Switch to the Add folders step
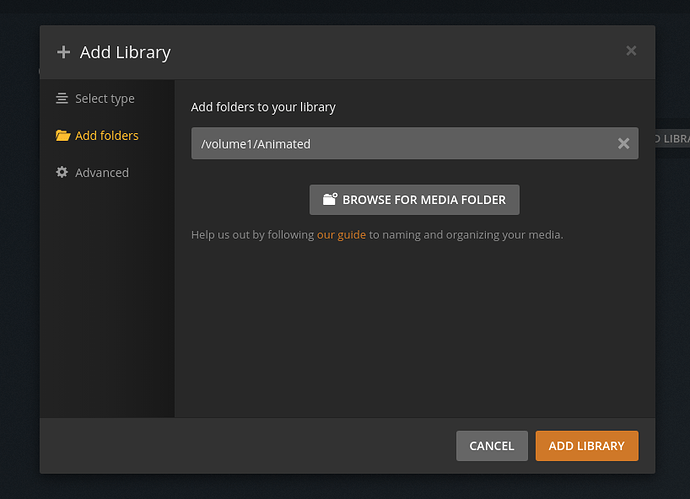 (x=106, y=135)
